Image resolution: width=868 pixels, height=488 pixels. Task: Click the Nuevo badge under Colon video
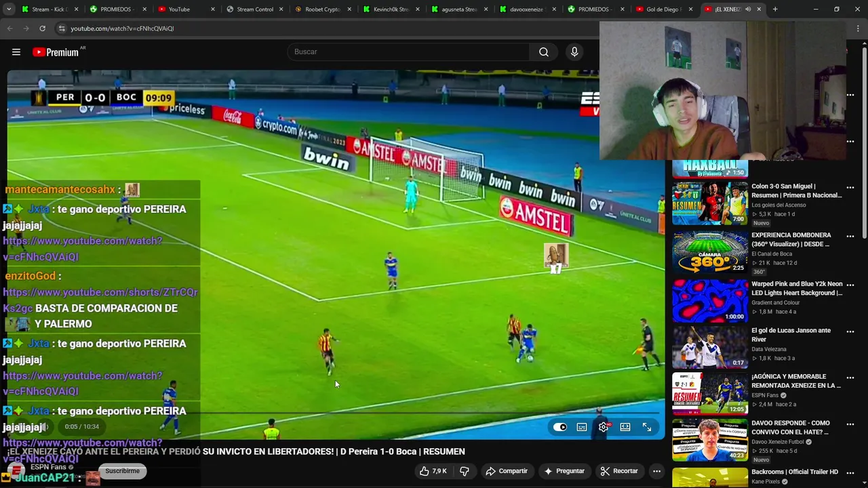coord(761,223)
